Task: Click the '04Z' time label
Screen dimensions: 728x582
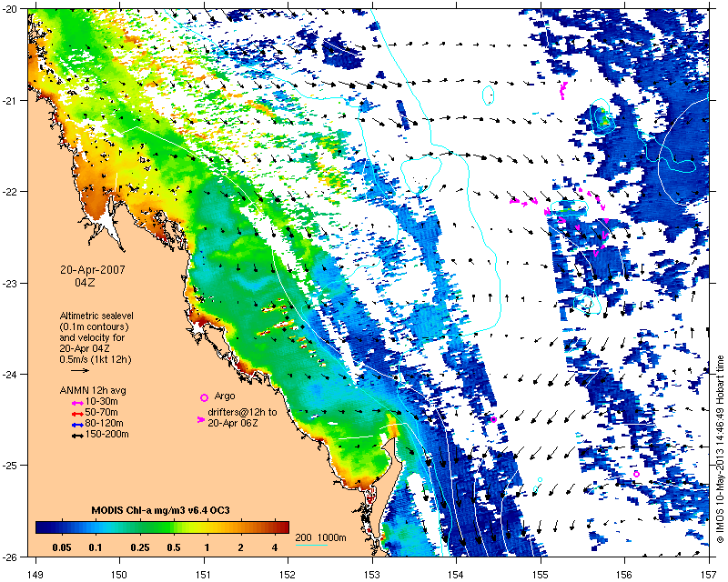Action: click(85, 282)
